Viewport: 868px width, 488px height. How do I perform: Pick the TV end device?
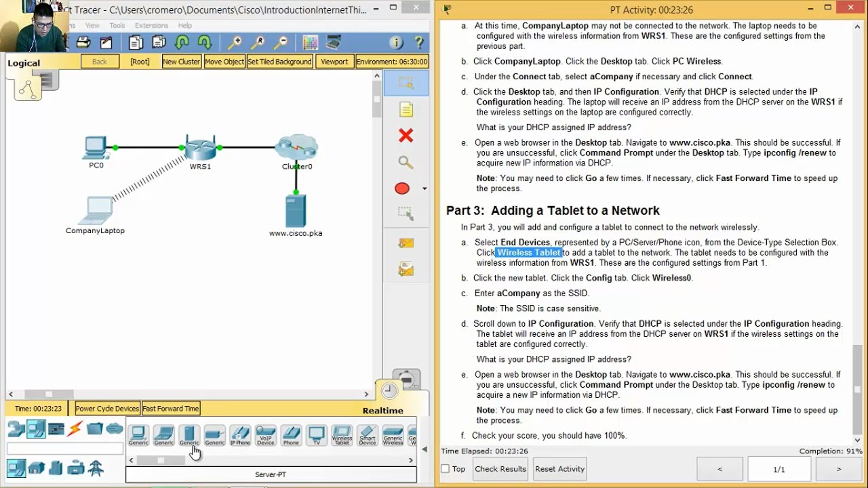316,435
